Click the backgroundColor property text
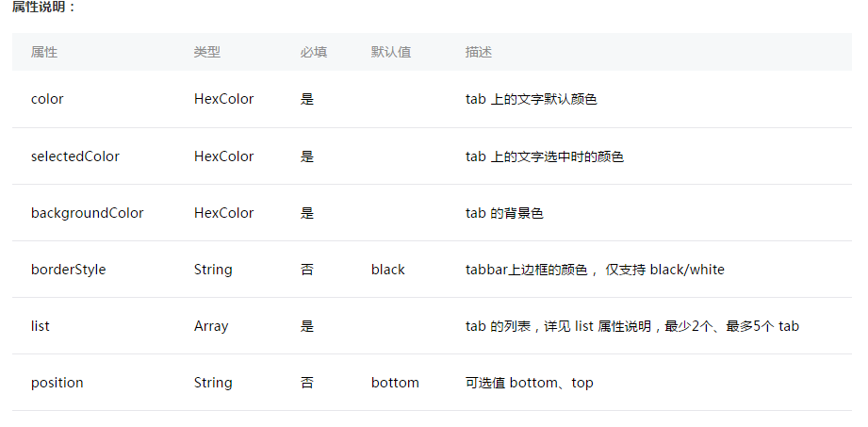868x427 pixels. coord(87,213)
